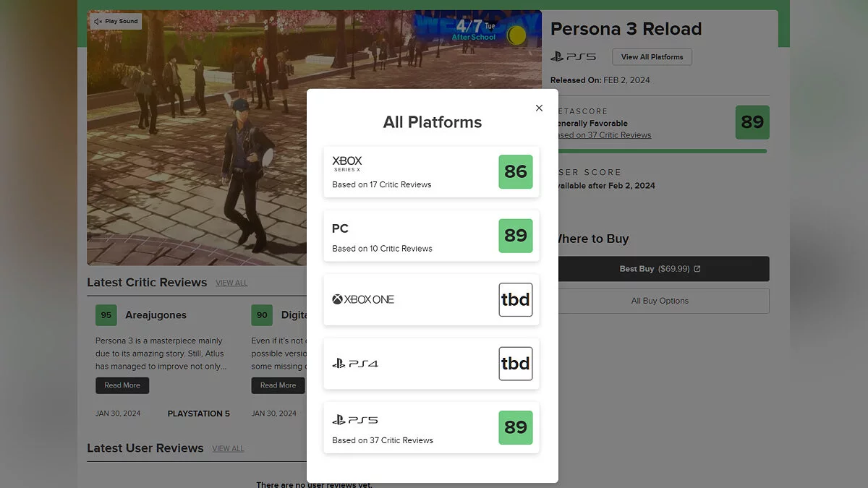Click 'Based on 17 Critic Reviews' text
Viewport: 868px width, 488px height.
pyautogui.click(x=382, y=184)
